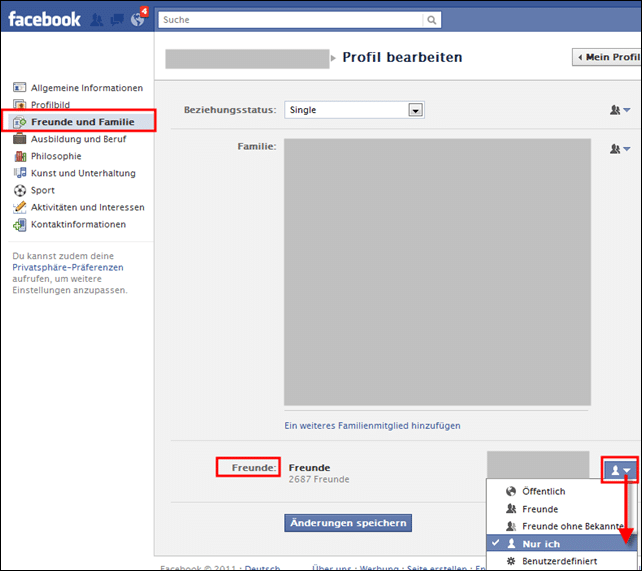Open messages icon in top bar
This screenshot has width=642, height=571.
pos(117,20)
